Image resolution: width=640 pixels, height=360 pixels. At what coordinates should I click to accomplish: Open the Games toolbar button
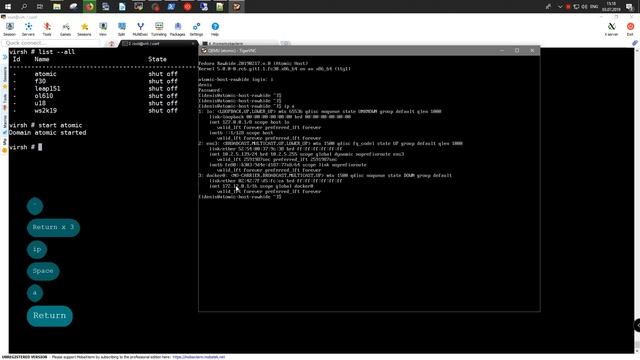pos(66,29)
